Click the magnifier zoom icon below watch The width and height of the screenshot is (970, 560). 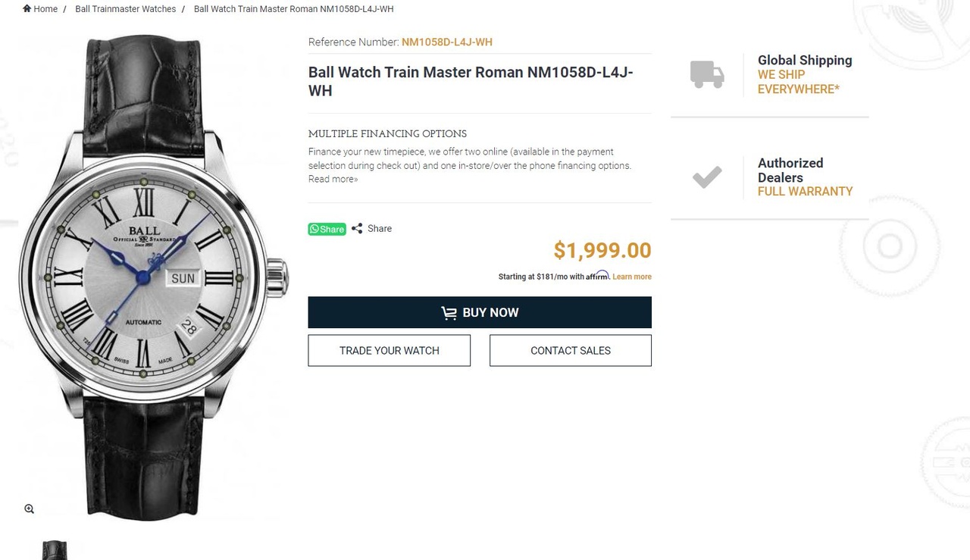[29, 508]
